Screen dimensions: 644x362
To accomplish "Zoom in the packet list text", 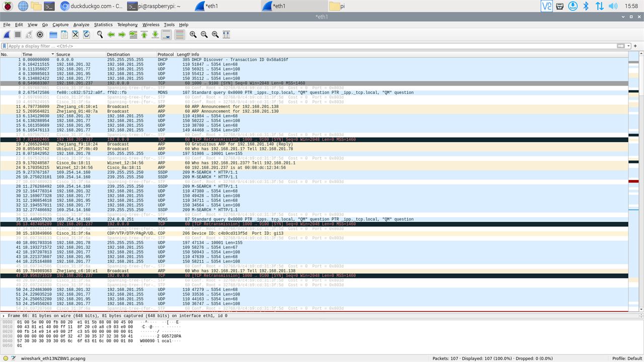I will click(x=193, y=35).
